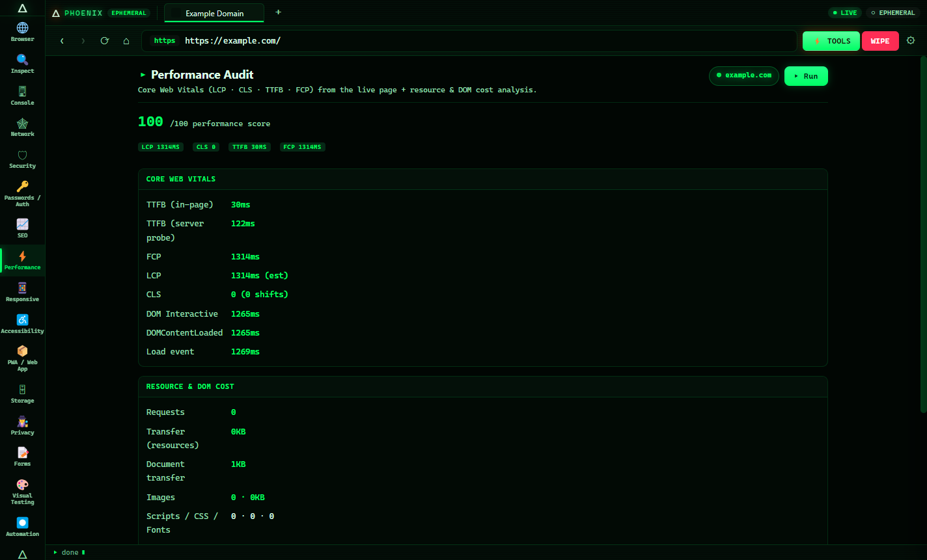Click the EPHEMERAL badge at top right
Screen dimensions: 927x560
[x=892, y=12]
